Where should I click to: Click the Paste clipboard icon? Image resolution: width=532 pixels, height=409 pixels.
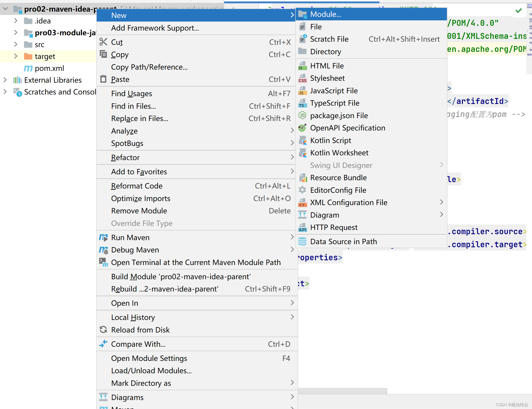coord(103,79)
